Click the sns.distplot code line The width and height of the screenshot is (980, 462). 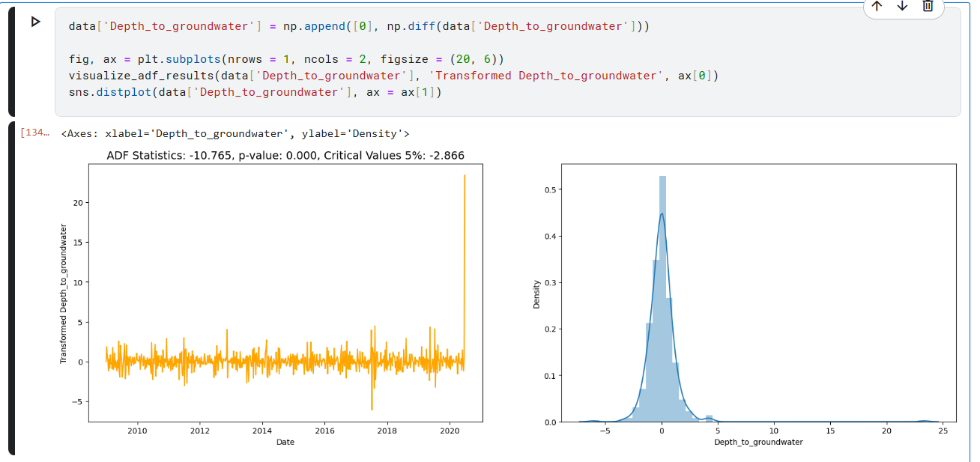coord(255,92)
